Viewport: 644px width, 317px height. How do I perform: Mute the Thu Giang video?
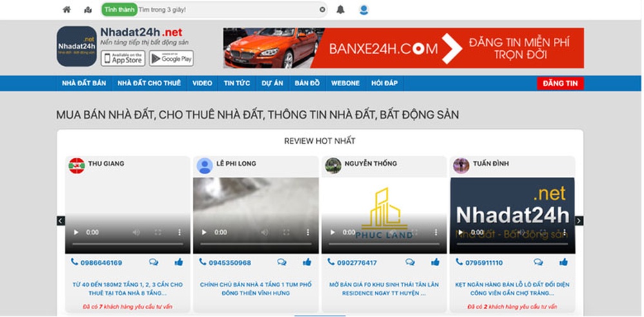coord(136,232)
